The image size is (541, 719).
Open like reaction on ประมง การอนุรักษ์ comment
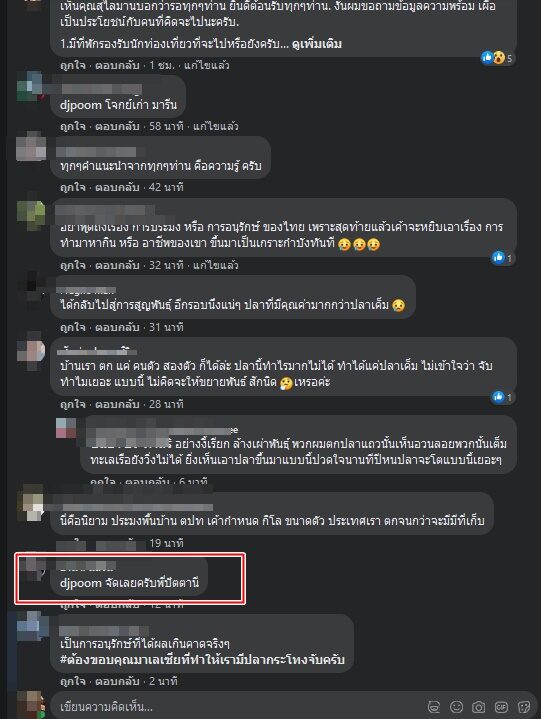click(x=503, y=258)
